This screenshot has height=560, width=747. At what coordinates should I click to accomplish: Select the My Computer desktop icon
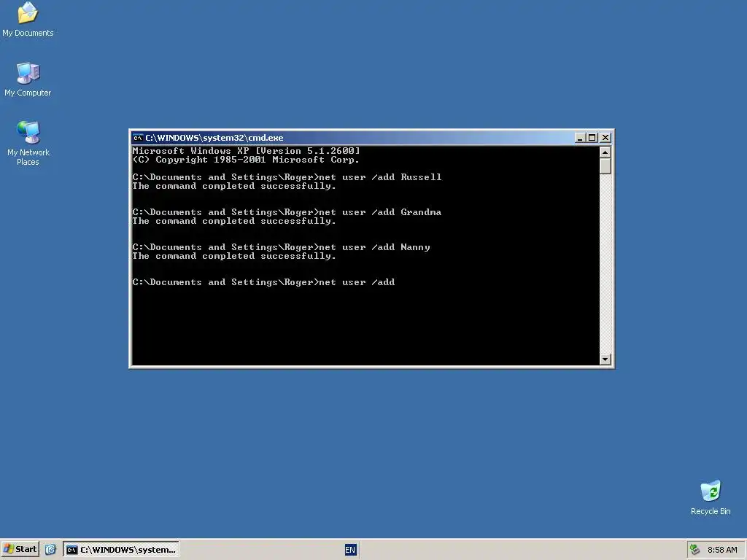[x=28, y=79]
